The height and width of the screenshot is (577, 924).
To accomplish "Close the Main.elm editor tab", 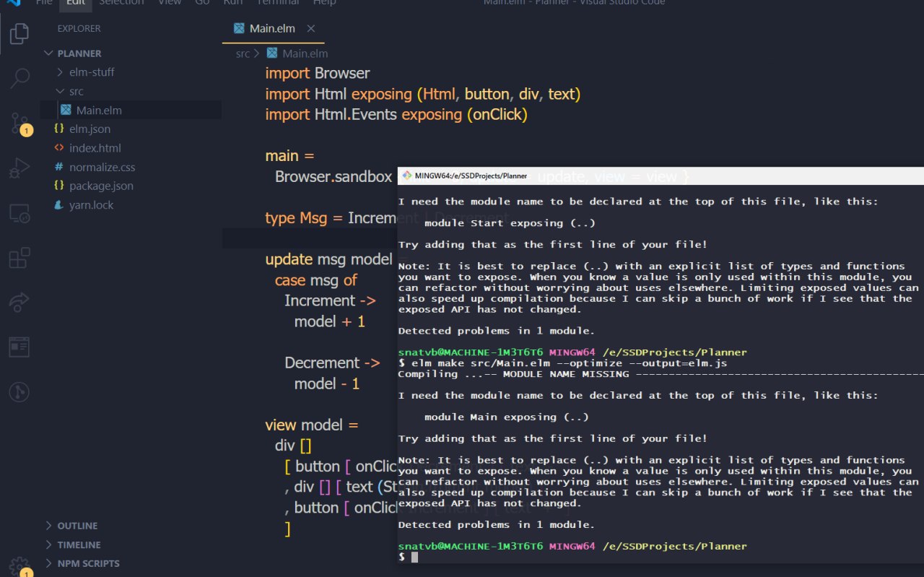I will tap(311, 29).
